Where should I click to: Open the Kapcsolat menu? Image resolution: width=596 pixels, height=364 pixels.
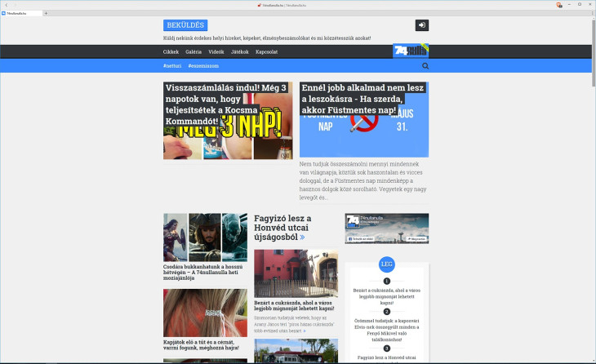click(266, 51)
